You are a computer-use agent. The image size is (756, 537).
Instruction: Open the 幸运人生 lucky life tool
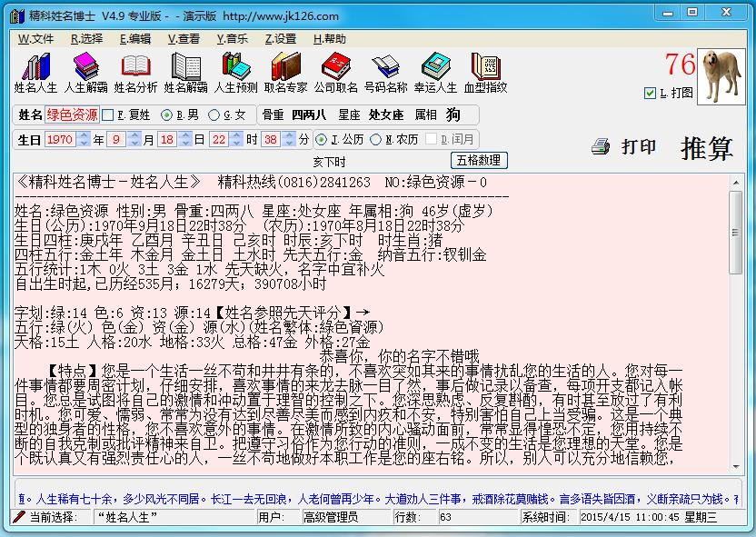(x=434, y=72)
